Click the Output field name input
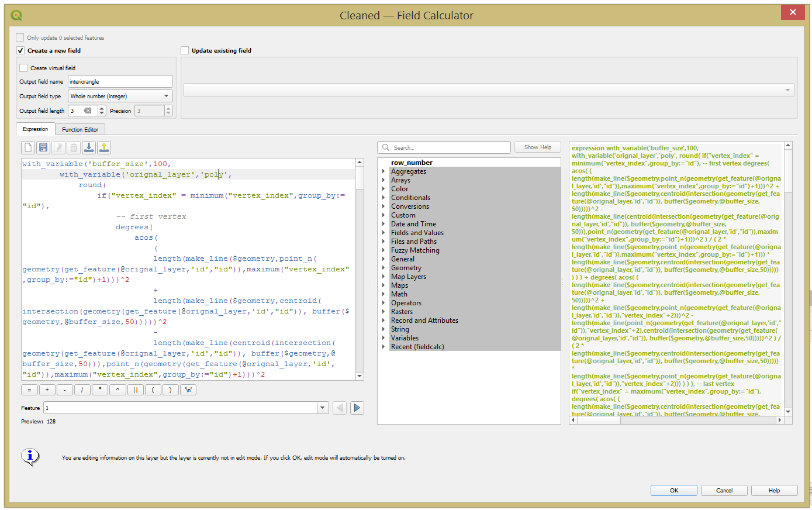This screenshot has height=510, width=812. point(120,81)
